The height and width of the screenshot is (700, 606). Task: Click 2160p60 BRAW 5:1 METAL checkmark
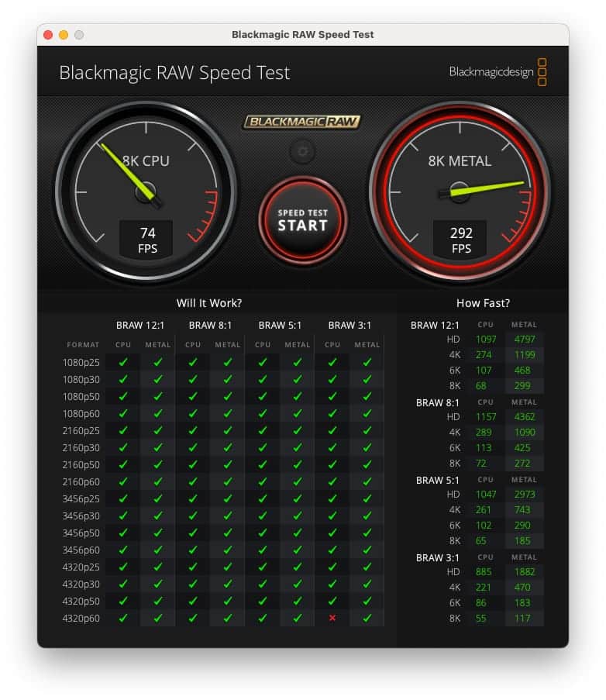click(x=298, y=481)
